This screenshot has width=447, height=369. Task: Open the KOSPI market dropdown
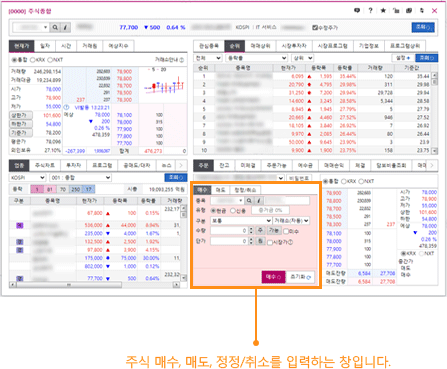pos(27,178)
